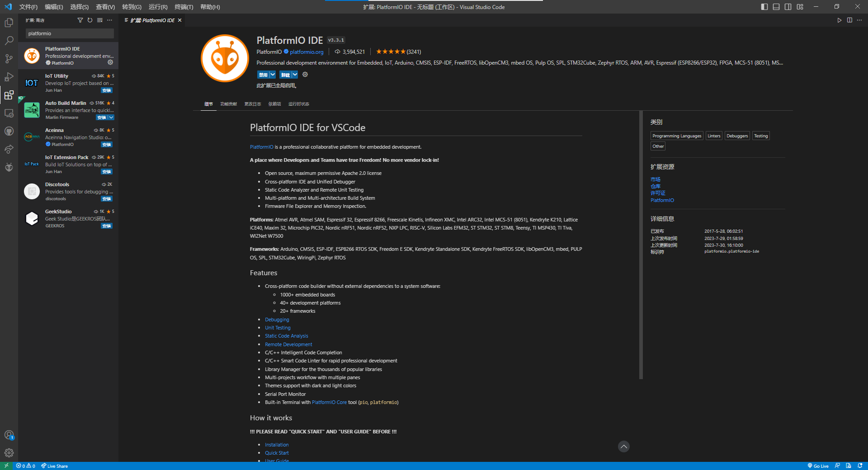The height and width of the screenshot is (470, 868).
Task: Install the IoT Utility extension
Action: [x=107, y=90]
